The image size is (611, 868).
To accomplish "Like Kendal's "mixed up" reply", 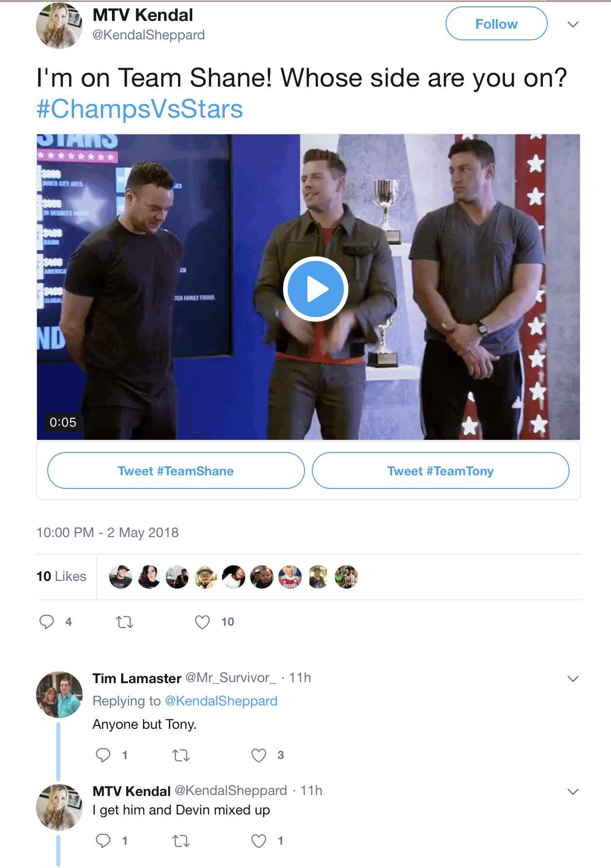I will point(259,841).
